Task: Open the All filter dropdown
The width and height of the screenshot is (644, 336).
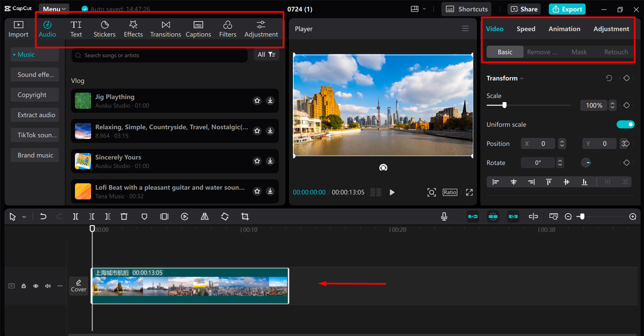Action: 267,55
